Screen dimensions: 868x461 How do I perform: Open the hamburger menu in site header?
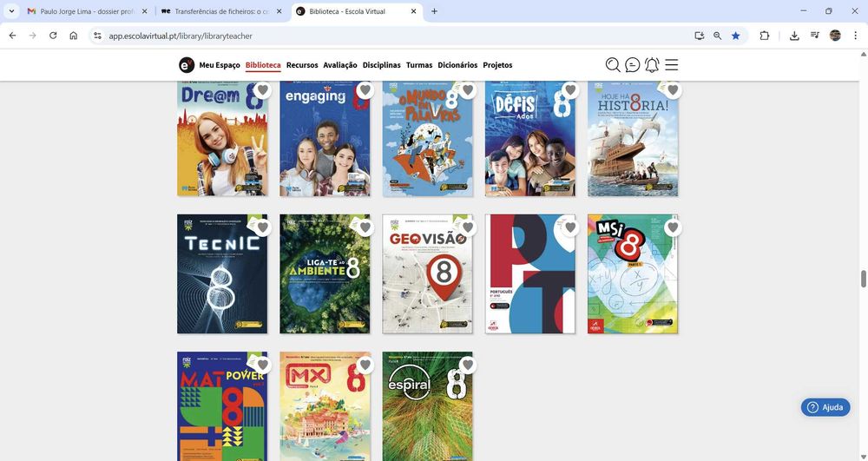pos(672,65)
